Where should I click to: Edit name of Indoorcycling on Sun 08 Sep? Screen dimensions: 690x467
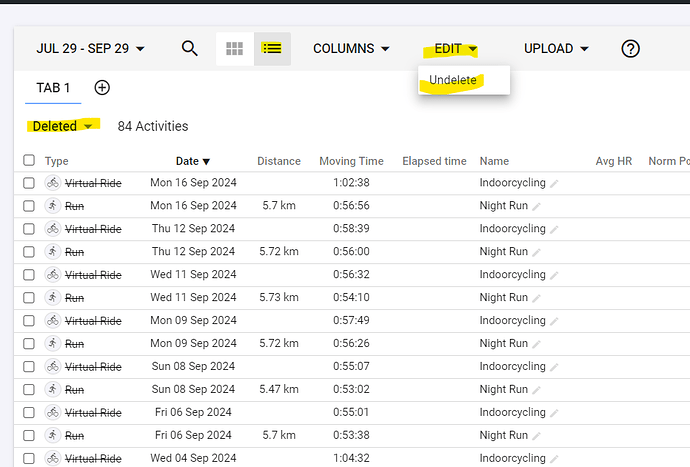coord(554,367)
